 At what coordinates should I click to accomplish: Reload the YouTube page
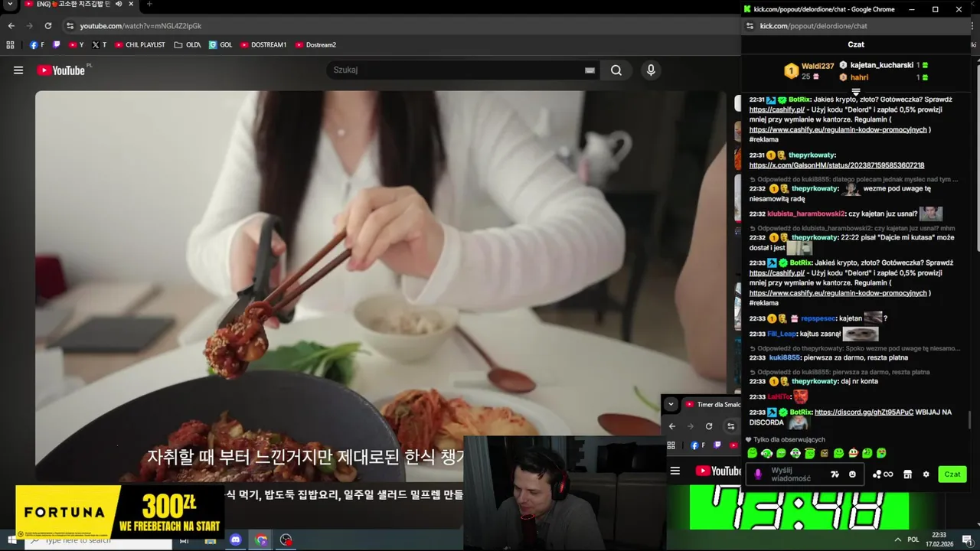pos(47,26)
